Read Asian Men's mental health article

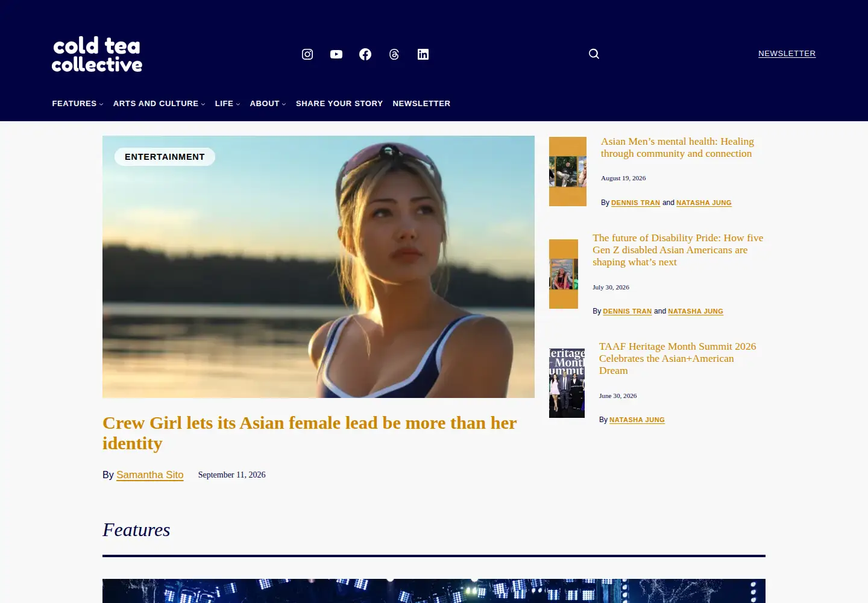click(678, 148)
